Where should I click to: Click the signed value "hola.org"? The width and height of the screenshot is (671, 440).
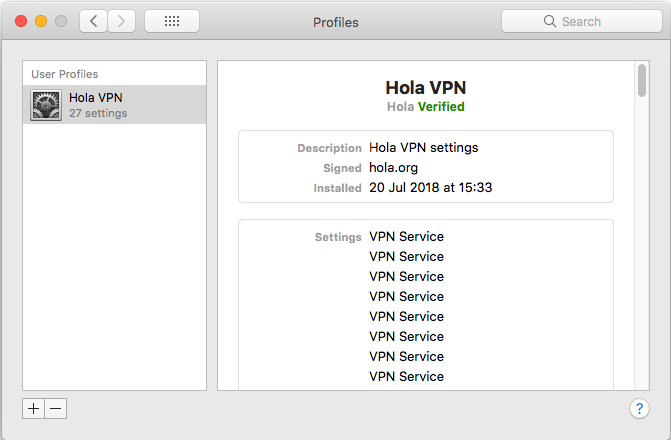click(393, 168)
